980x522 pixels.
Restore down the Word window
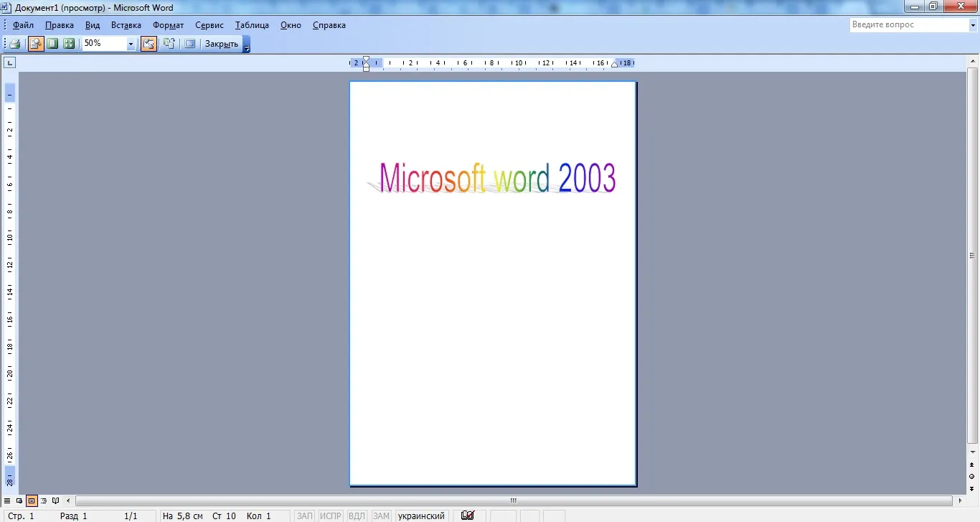click(x=933, y=6)
